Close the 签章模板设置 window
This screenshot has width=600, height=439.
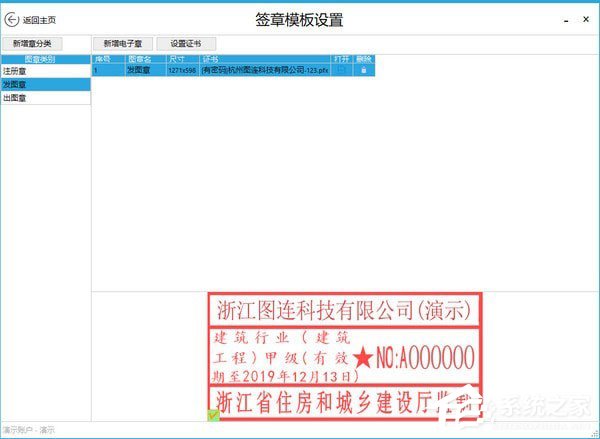coord(586,19)
